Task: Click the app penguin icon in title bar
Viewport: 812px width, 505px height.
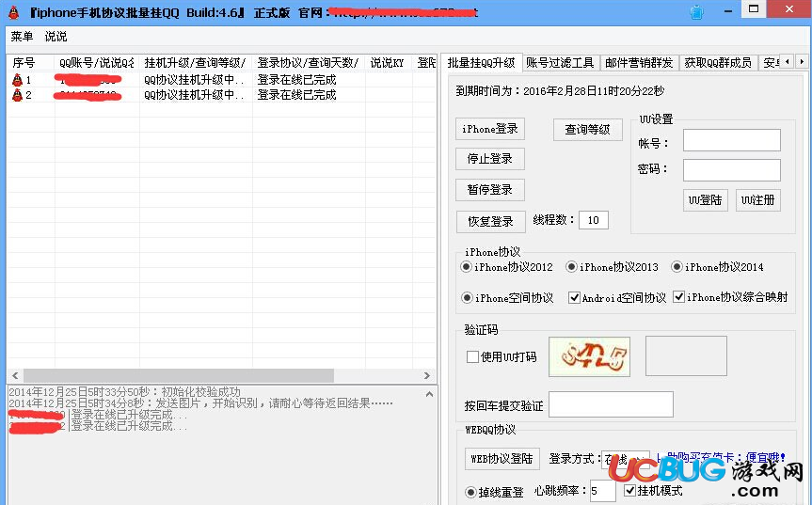Action: pyautogui.click(x=13, y=12)
